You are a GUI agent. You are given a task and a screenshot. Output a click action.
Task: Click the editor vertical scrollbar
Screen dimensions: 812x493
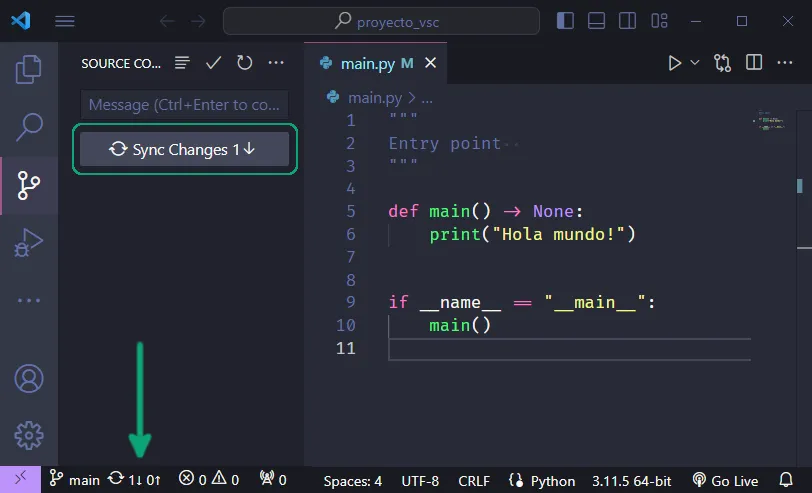799,185
